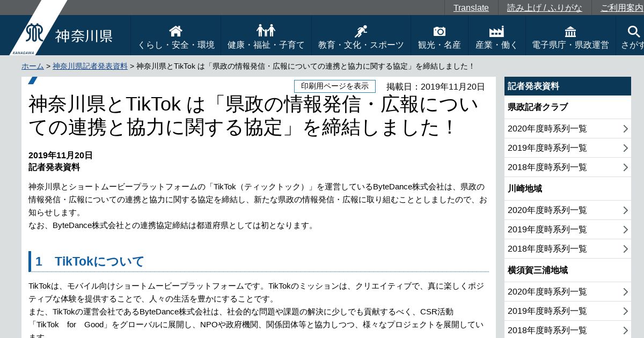The width and height of the screenshot is (644, 338).
Task: Click the government building icon above 電子県庁・県政運営
Action: click(x=570, y=31)
